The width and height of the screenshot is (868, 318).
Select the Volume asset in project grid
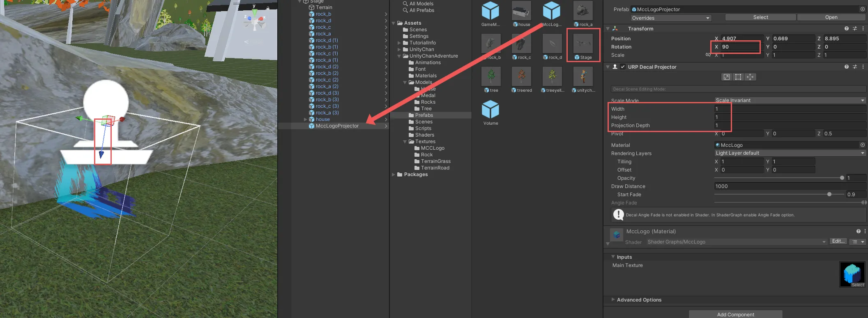[x=490, y=112]
